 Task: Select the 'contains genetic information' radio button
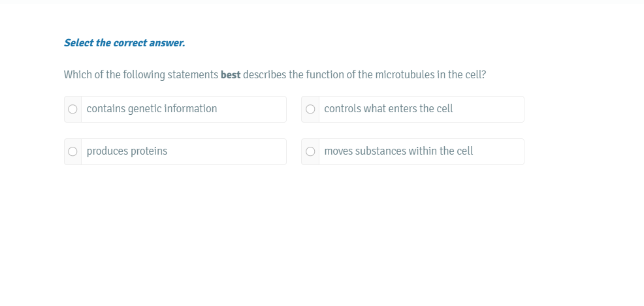pyautogui.click(x=73, y=109)
